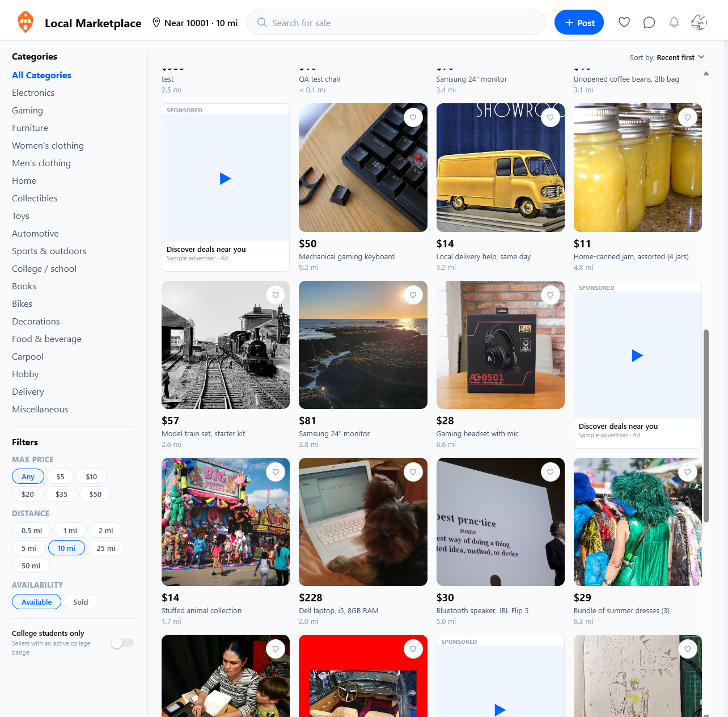This screenshot has width=728, height=717.
Task: Play the sponsored ad beside headset listing
Action: click(x=637, y=356)
